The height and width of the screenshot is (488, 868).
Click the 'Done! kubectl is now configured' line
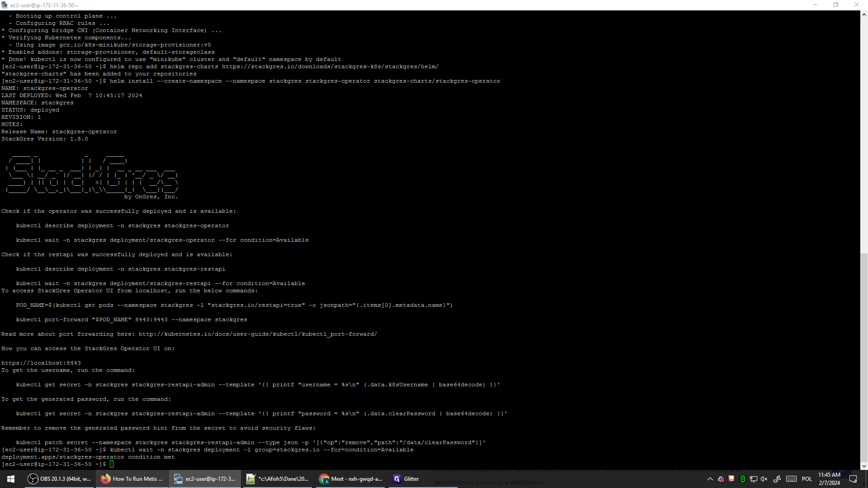pyautogui.click(x=171, y=59)
